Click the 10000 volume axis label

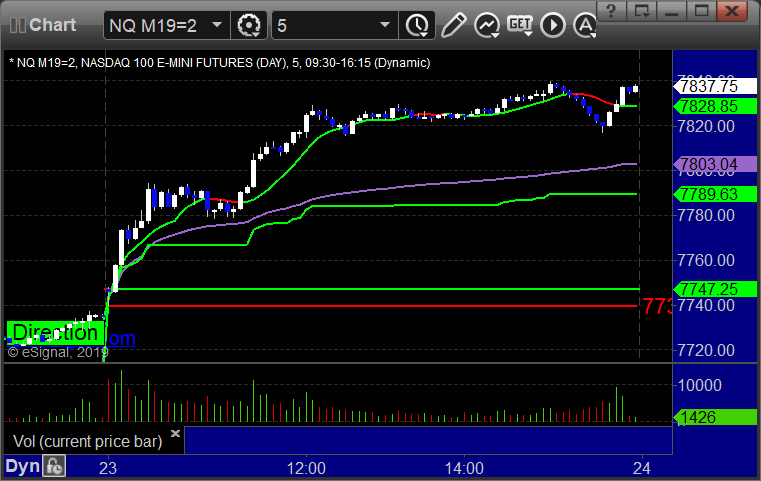click(x=699, y=385)
